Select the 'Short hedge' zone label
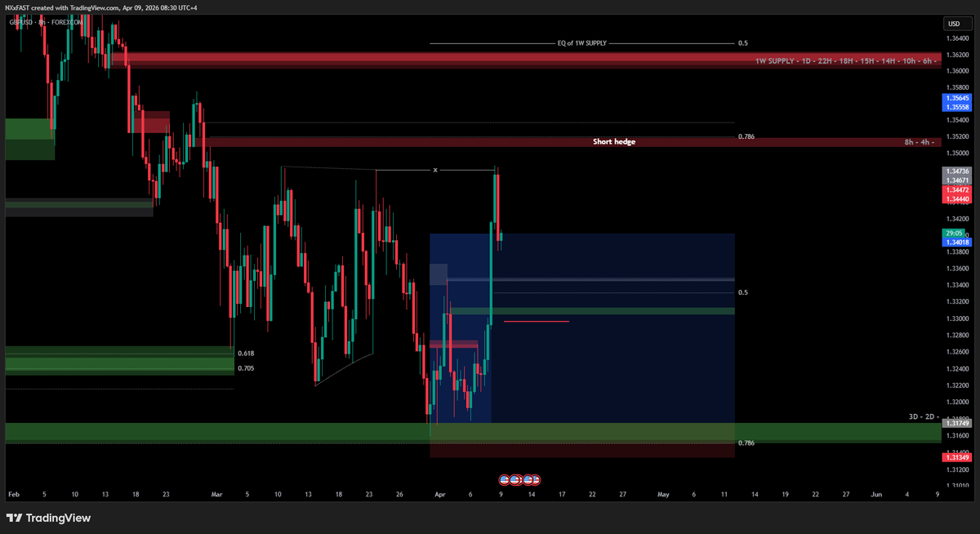980x534 pixels. point(614,142)
